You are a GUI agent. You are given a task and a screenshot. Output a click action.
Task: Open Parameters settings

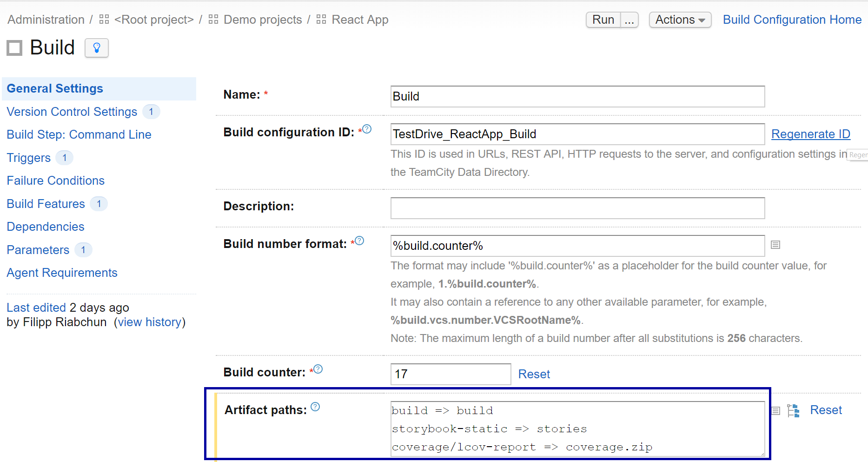click(38, 250)
